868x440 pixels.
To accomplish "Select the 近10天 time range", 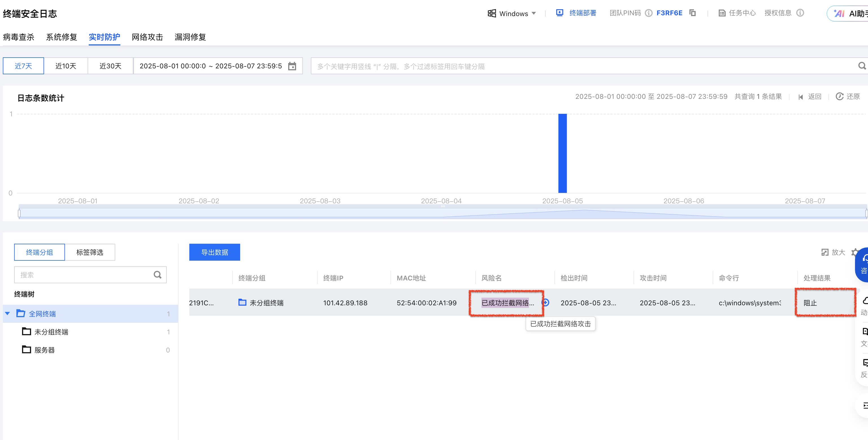I will (66, 66).
